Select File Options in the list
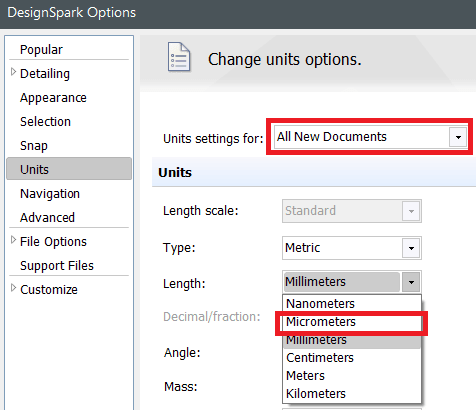476x410 pixels. pyautogui.click(x=53, y=242)
